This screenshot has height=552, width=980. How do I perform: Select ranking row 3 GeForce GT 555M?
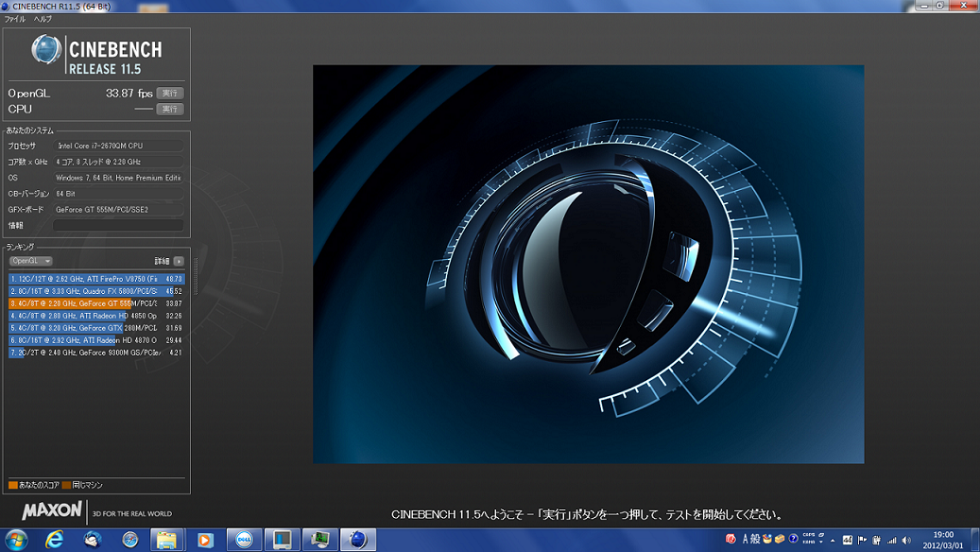96,303
